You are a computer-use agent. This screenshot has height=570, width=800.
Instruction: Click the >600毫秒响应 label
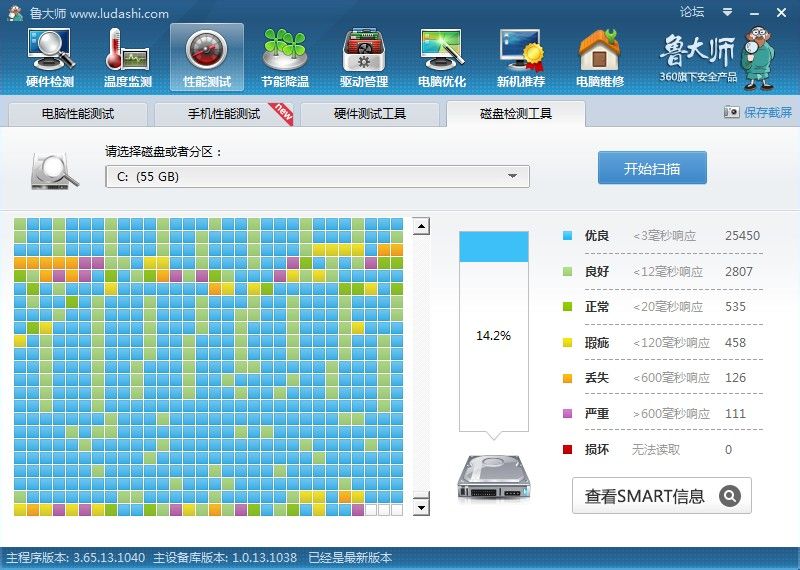click(x=671, y=413)
